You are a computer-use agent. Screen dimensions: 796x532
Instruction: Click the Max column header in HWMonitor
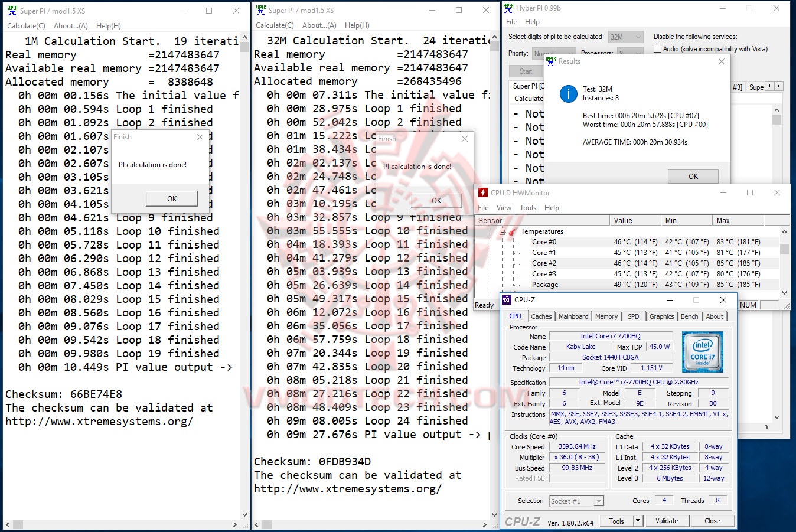pos(738,221)
